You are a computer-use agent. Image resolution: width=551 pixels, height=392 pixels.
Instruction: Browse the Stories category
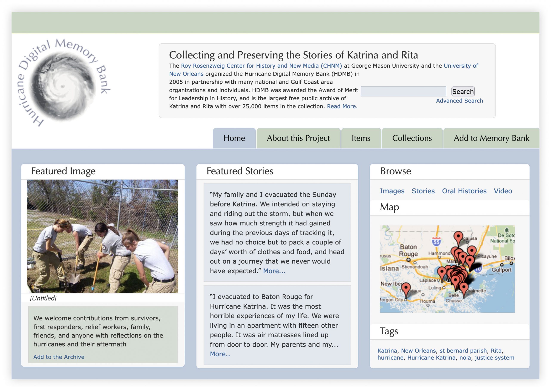(423, 191)
